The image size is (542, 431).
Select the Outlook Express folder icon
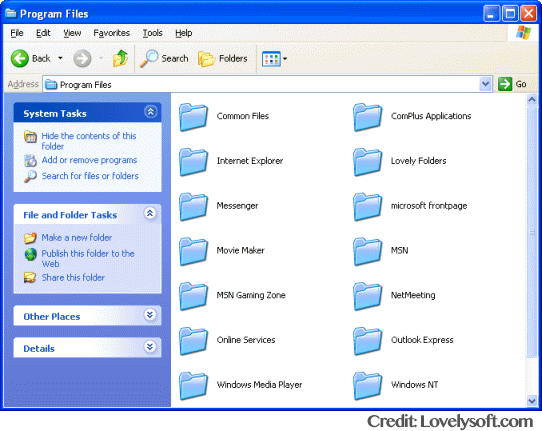point(368,341)
